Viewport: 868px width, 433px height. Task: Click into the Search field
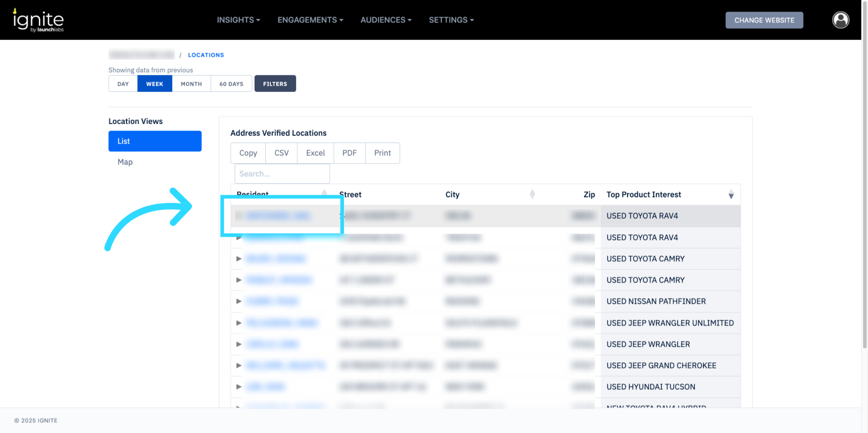pos(282,174)
